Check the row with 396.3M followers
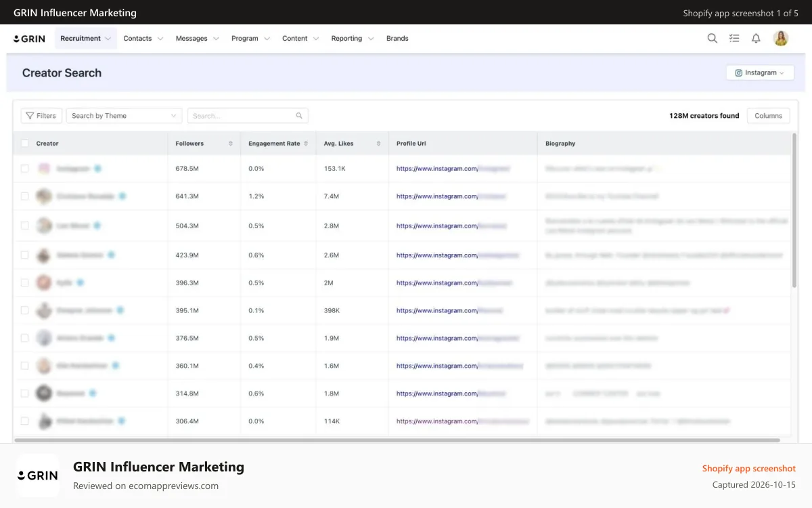The height and width of the screenshot is (508, 812). tap(25, 282)
